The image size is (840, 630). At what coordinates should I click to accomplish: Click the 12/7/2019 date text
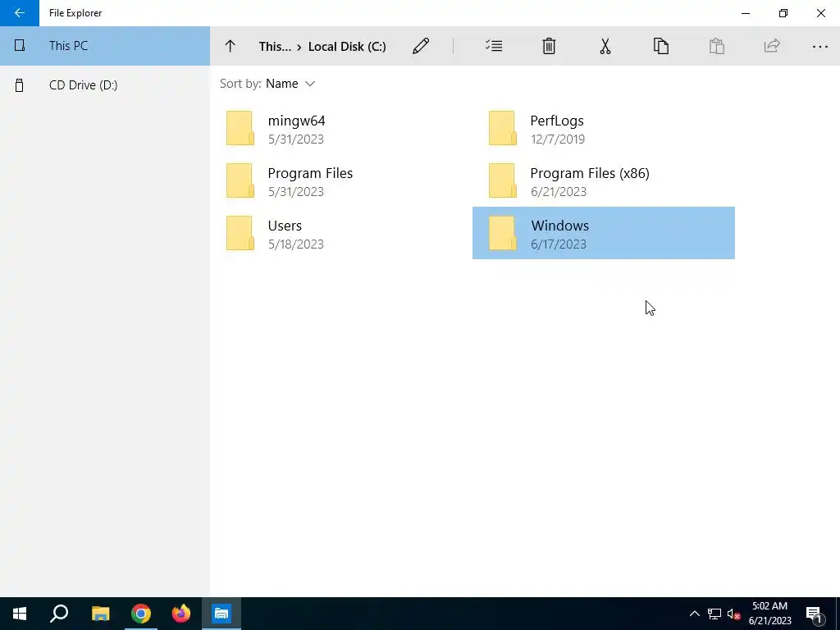(558, 139)
